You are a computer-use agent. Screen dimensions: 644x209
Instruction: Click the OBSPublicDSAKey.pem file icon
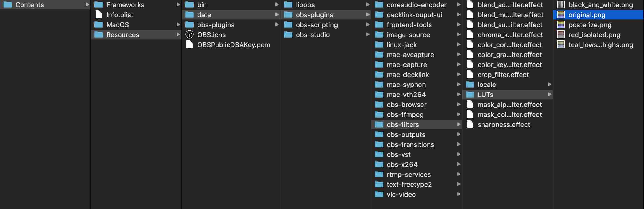[x=190, y=45]
